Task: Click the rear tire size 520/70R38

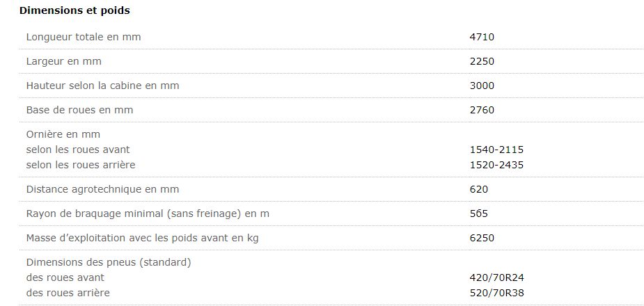Action: (x=497, y=293)
